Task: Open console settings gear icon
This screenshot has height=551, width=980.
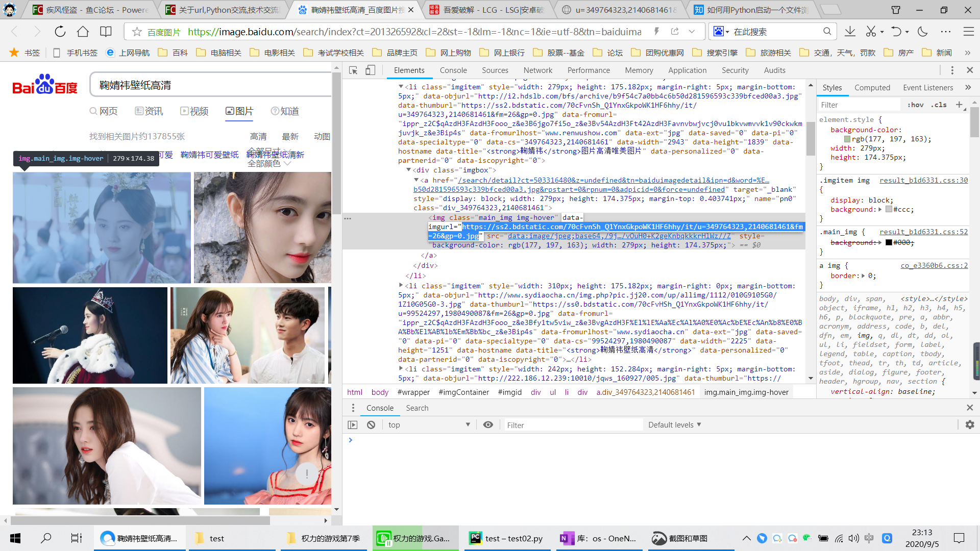Action: [x=970, y=425]
